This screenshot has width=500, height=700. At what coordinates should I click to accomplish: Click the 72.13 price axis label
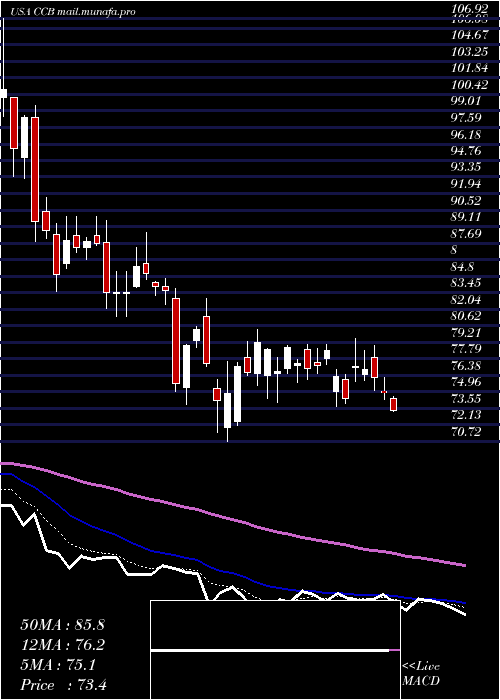[467, 415]
